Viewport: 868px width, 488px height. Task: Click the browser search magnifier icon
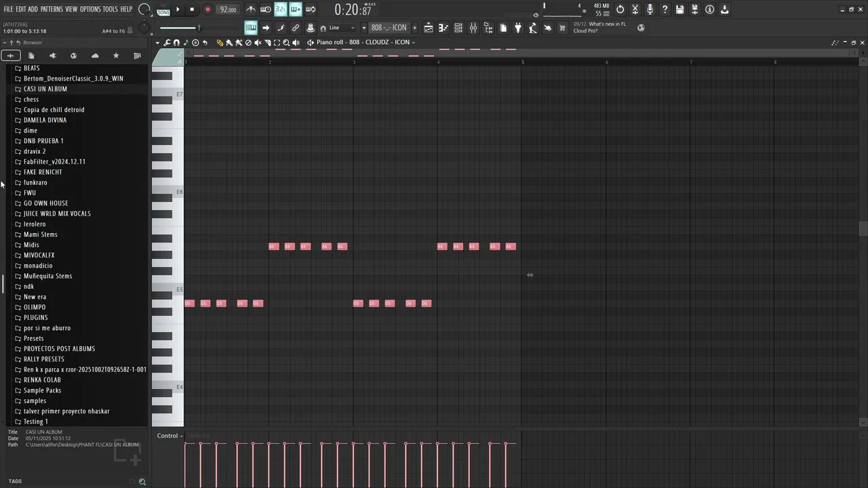(142, 482)
